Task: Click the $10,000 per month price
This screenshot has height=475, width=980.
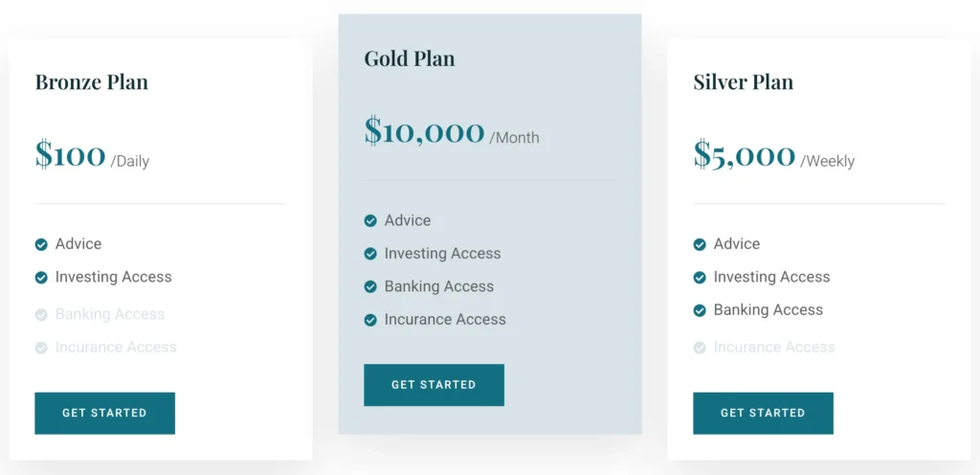Action: coord(425,131)
